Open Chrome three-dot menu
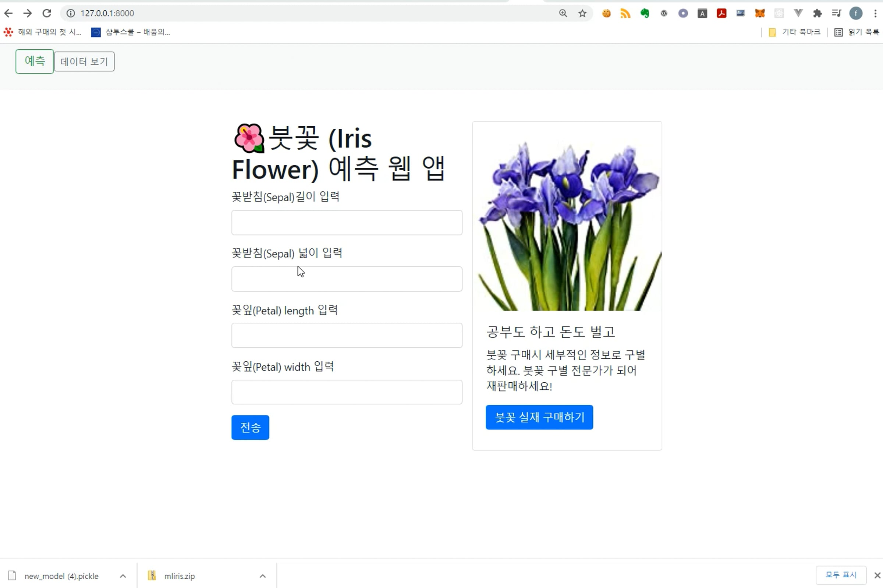The image size is (883, 588). 875,14
